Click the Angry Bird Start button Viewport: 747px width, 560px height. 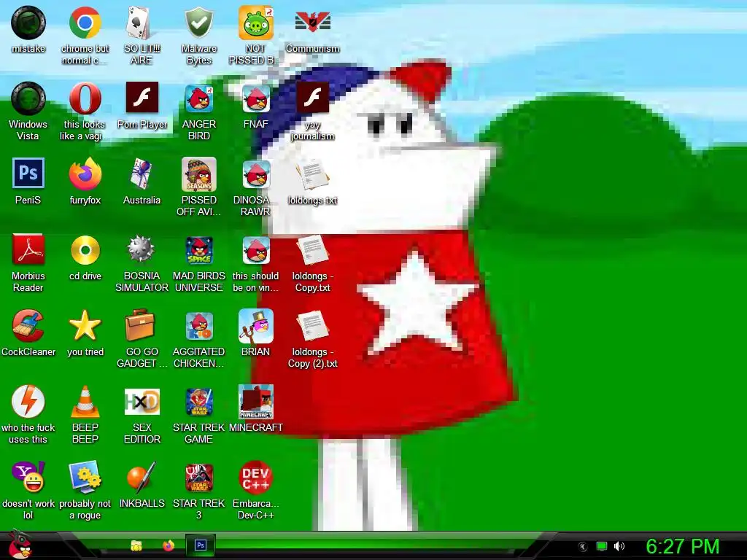(20, 545)
